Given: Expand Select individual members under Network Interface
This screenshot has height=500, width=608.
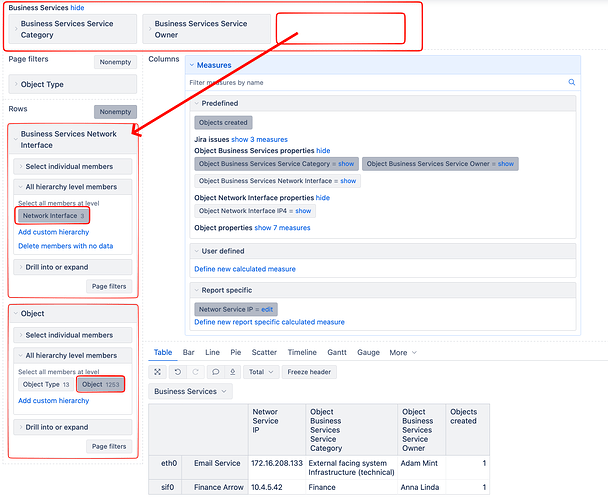Looking at the screenshot, I should (x=73, y=166).
